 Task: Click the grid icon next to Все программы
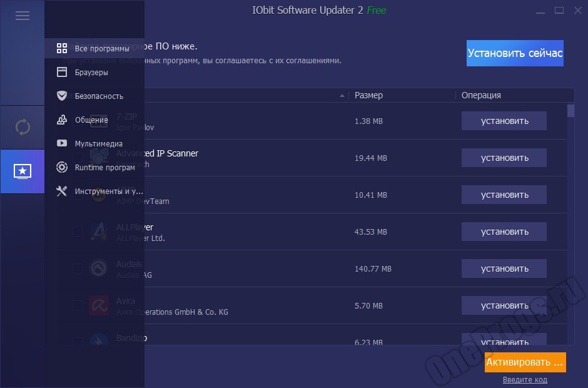coord(62,48)
